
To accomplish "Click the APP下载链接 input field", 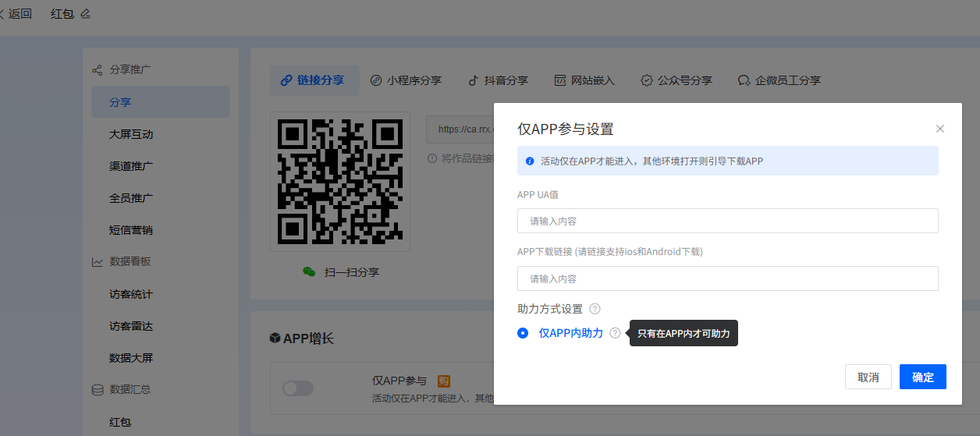I will [727, 278].
